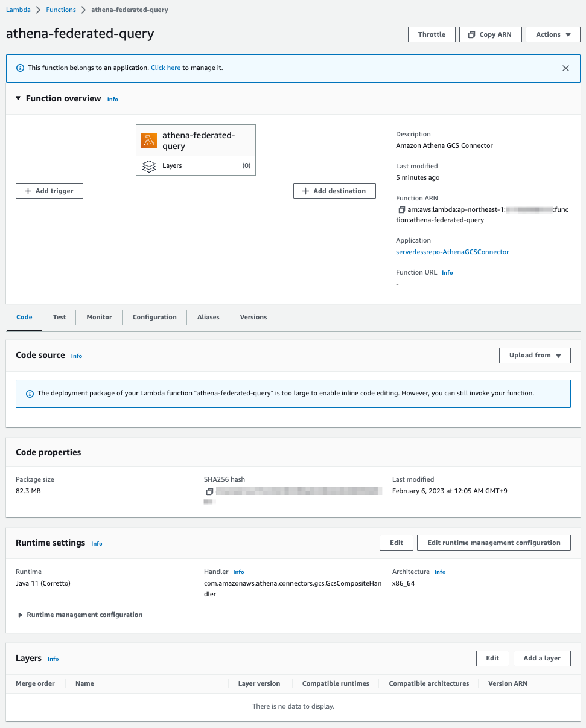Open Info link next to Code source

(77, 356)
